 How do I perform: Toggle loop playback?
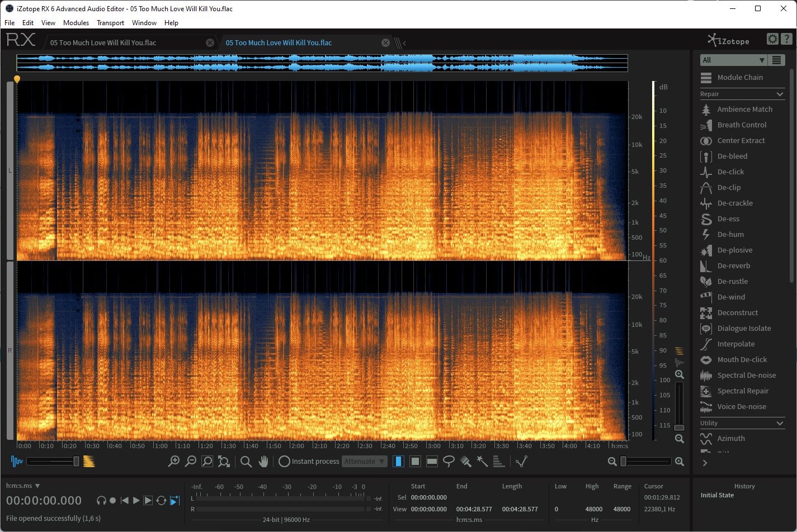161,500
